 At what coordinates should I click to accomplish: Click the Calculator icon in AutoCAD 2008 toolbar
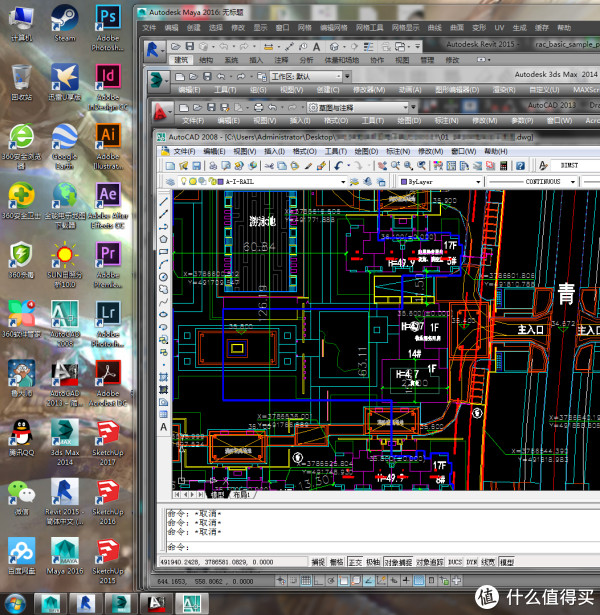pyautogui.click(x=504, y=166)
